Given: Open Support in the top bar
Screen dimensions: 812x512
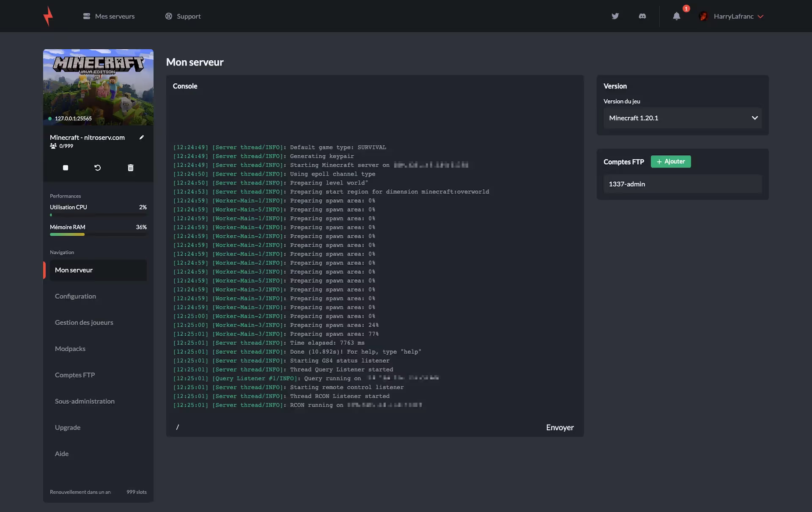Looking at the screenshot, I should (x=183, y=16).
